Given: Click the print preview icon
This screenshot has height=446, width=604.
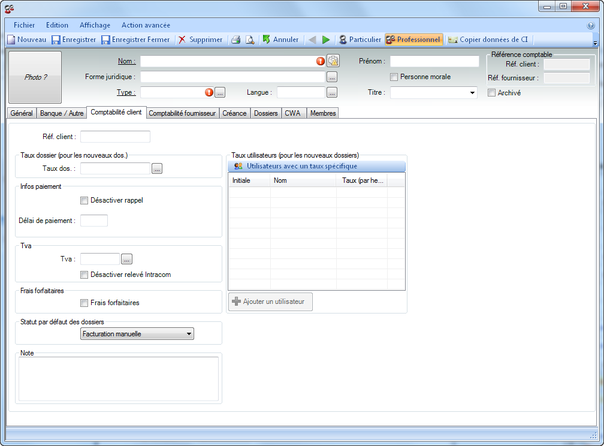Looking at the screenshot, I should (249, 40).
